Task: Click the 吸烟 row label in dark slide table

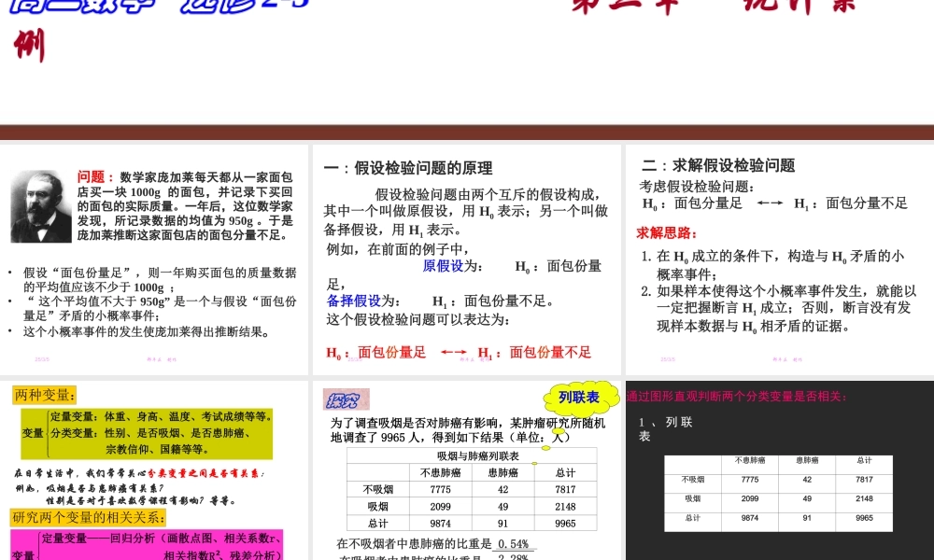Action: coord(693,498)
